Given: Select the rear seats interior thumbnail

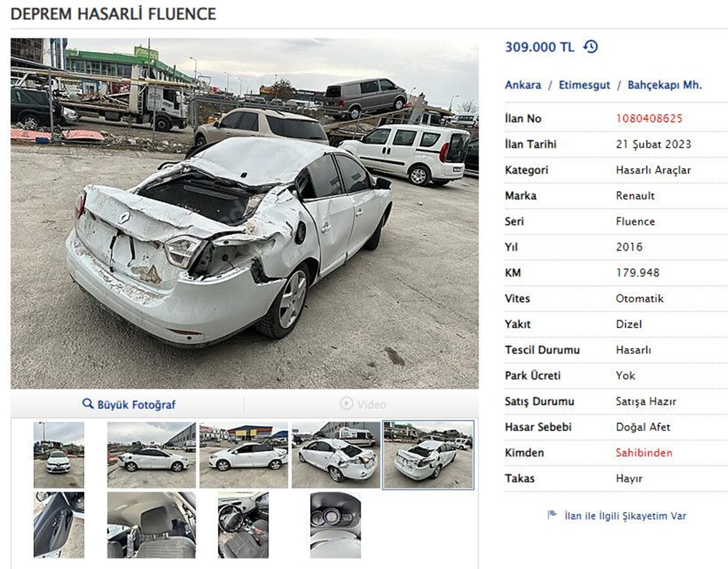Looking at the screenshot, I should (x=152, y=525).
